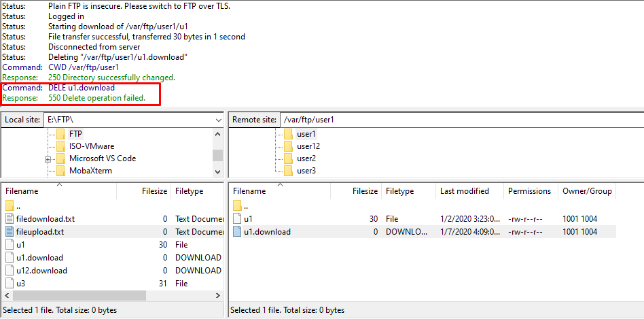Click the user3 remote folder icon
The image size is (644, 319).
288,170
